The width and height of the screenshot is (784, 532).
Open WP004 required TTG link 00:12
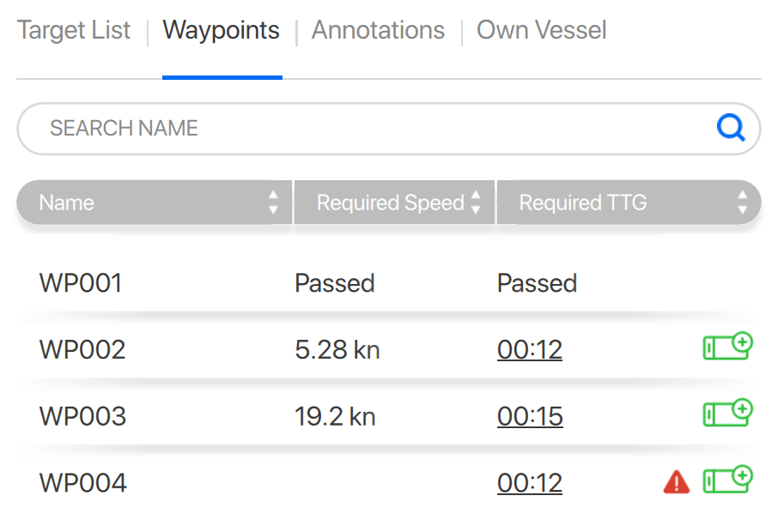pos(530,483)
